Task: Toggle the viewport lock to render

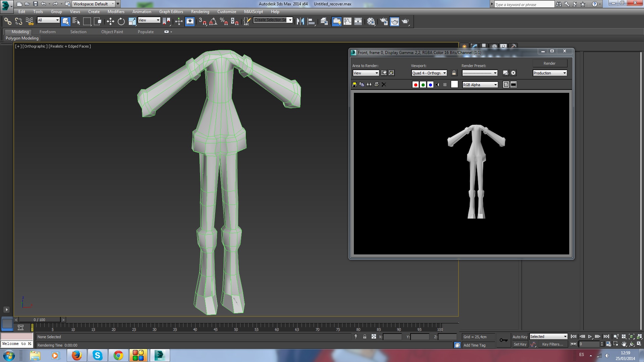Action: (x=454, y=73)
